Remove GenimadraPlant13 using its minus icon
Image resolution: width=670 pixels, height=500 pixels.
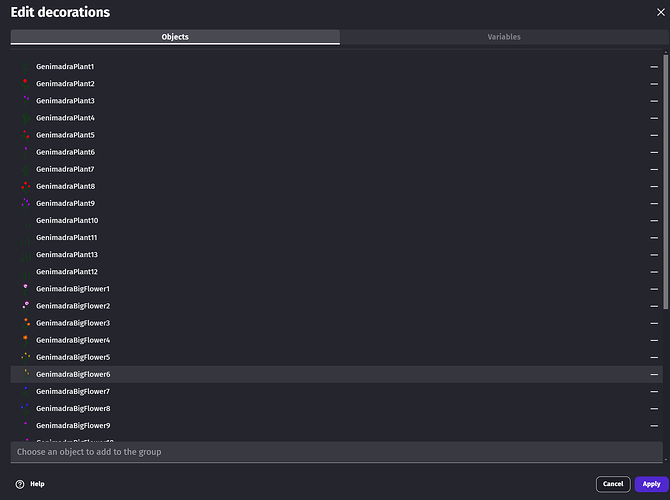(x=654, y=255)
